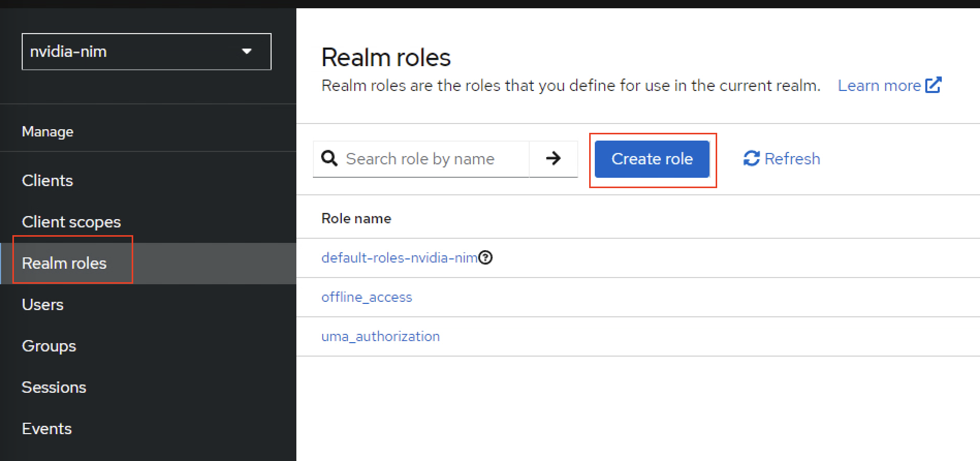Open the nvidia-nim realm selector
The height and width of the screenshot is (461, 980).
click(146, 52)
